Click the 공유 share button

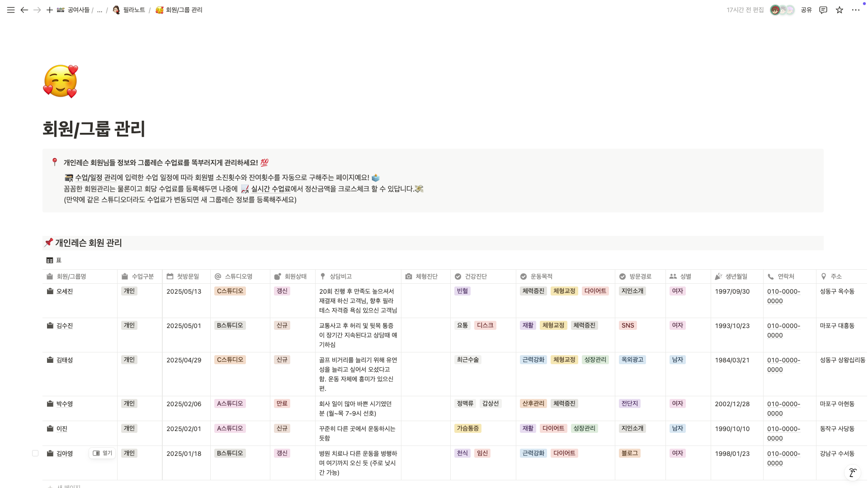click(806, 10)
